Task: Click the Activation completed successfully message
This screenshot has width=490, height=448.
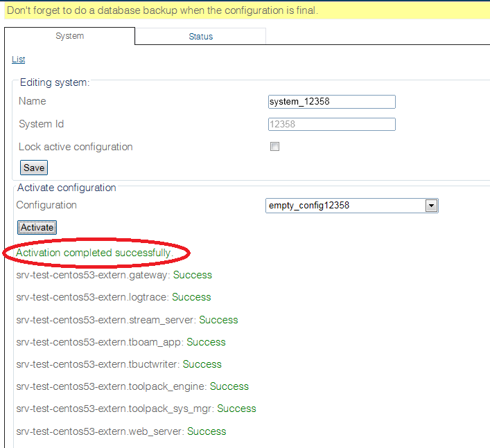Action: pyautogui.click(x=94, y=253)
